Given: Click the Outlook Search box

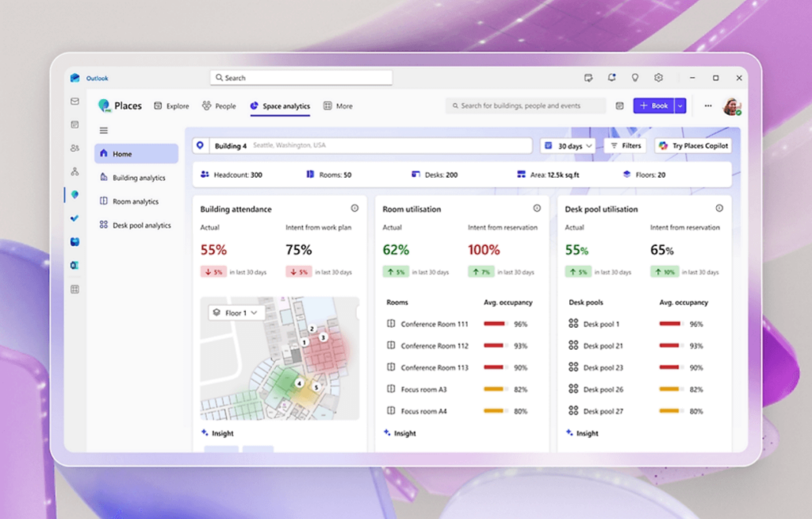Looking at the screenshot, I should 301,78.
